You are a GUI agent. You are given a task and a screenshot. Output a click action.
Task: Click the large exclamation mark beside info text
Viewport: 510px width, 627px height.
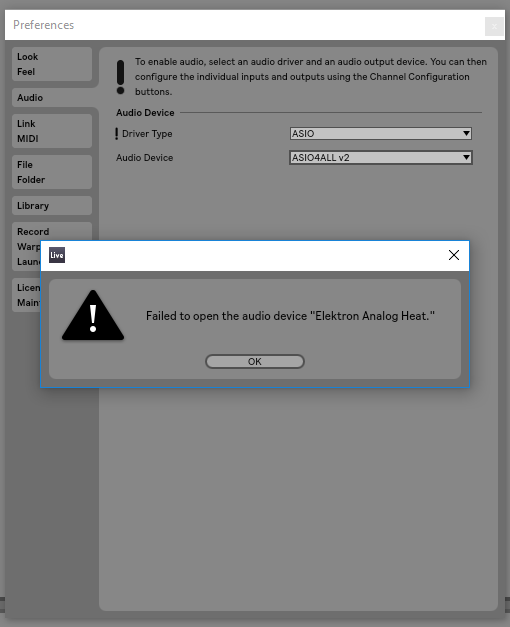[120, 77]
